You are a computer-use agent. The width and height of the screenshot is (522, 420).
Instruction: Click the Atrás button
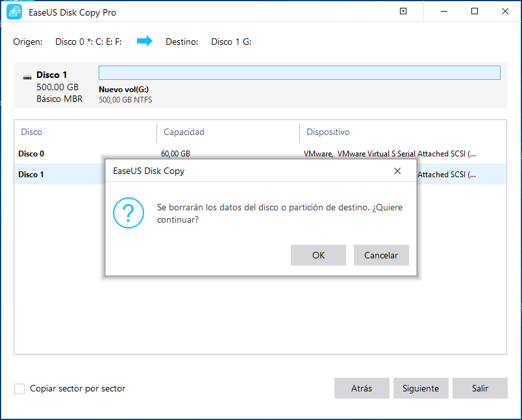point(362,388)
